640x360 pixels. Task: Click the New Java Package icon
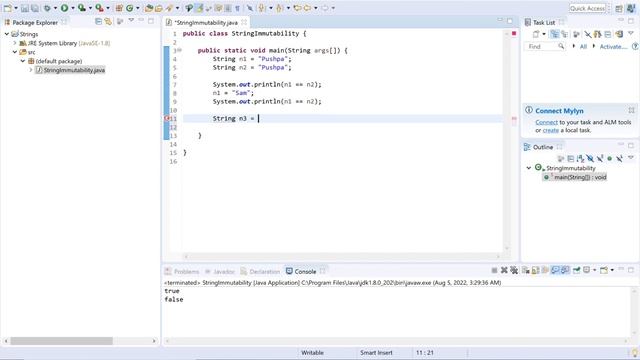coord(119,8)
